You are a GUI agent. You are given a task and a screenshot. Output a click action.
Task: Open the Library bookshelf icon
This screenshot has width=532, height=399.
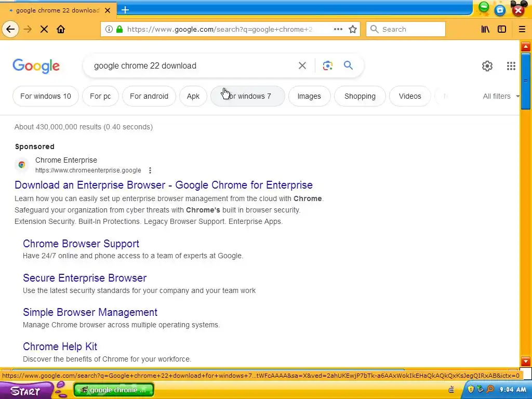tap(486, 29)
